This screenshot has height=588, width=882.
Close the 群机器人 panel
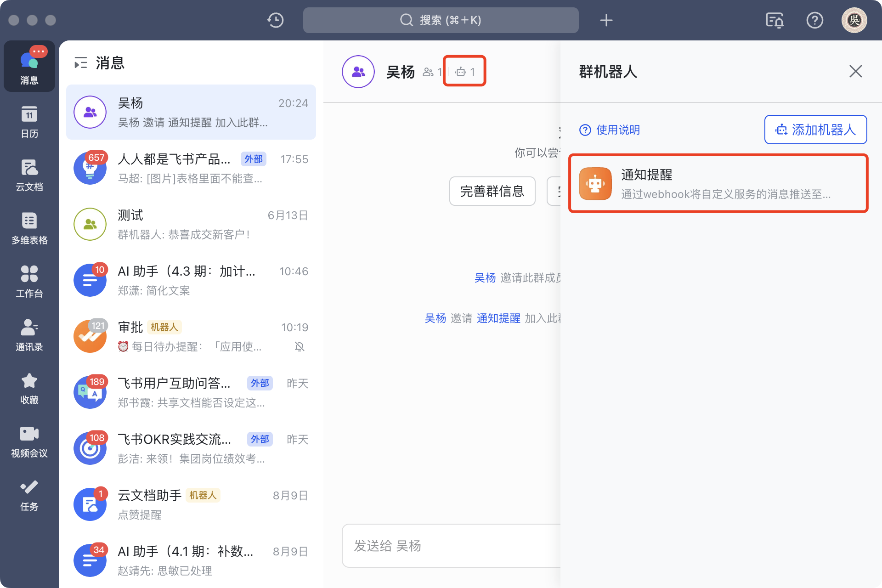pyautogui.click(x=855, y=71)
